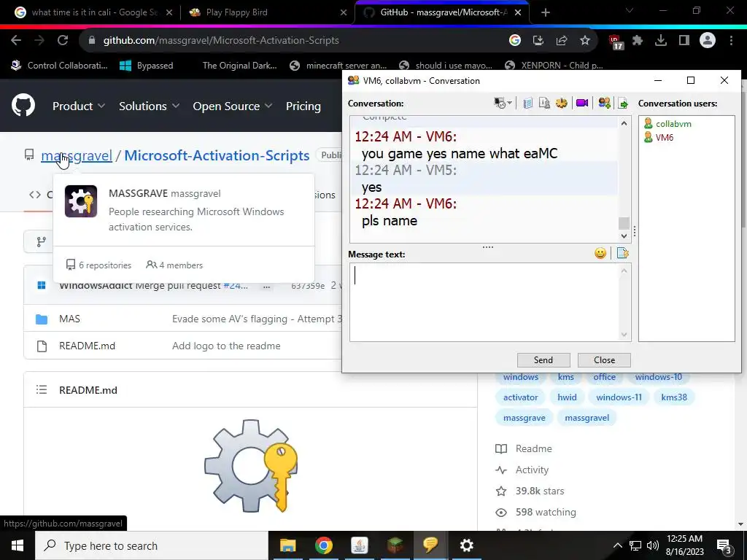Open The Original Dark... bookmark
Screen dimensions: 747x560
[239, 65]
